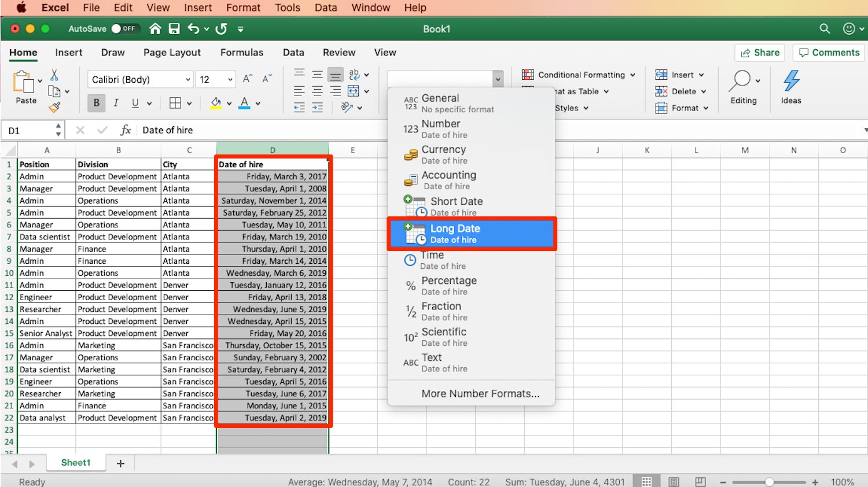Image resolution: width=868 pixels, height=487 pixels.
Task: Open the Tools menu in the menu bar
Action: [288, 8]
